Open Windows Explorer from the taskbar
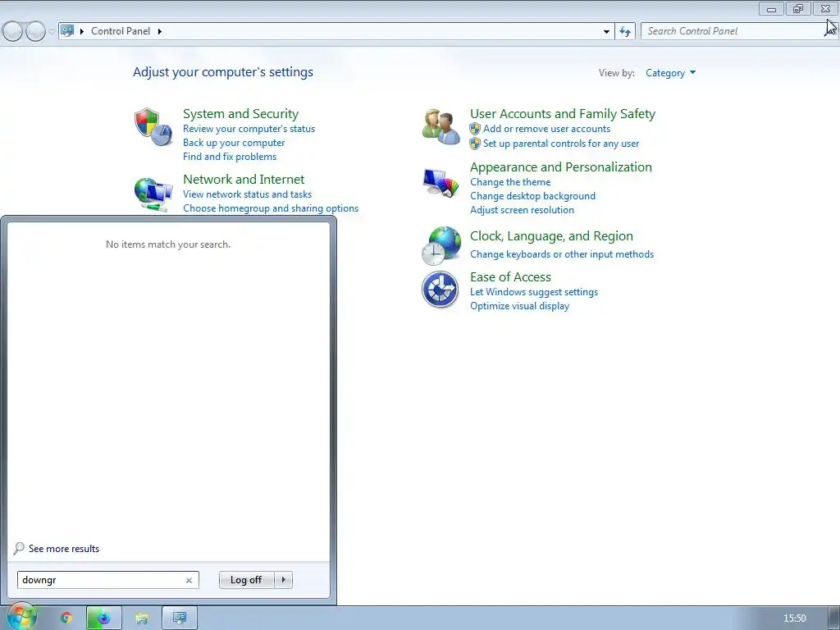 pyautogui.click(x=141, y=619)
